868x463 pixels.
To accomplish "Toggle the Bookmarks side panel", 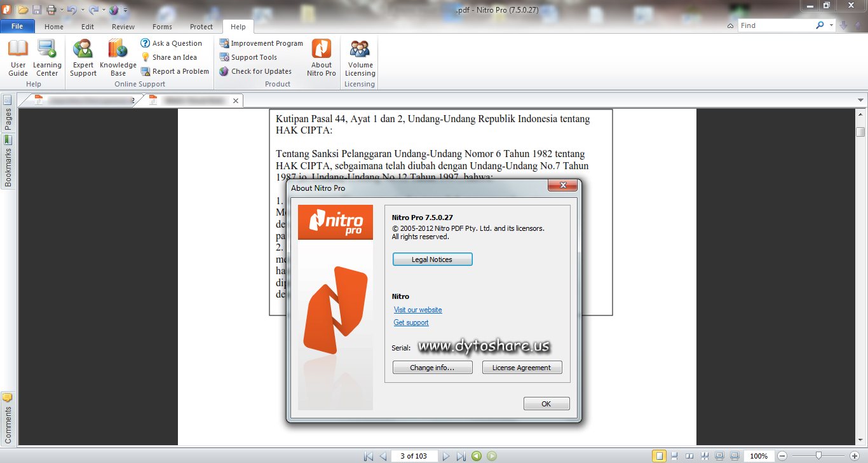I will coord(8,161).
